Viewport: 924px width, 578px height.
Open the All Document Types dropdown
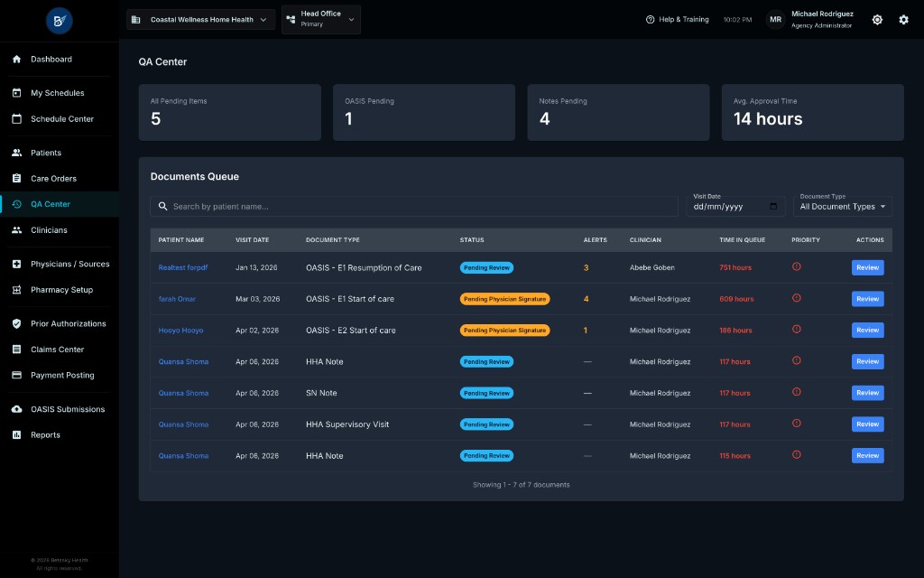pyautogui.click(x=842, y=207)
